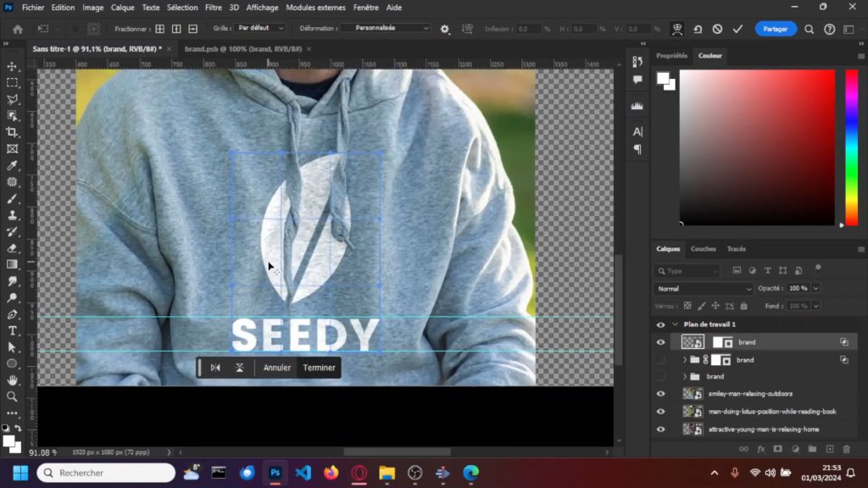The width and height of the screenshot is (868, 488).
Task: Select the Zoom magnifier tool
Action: pos(12,396)
